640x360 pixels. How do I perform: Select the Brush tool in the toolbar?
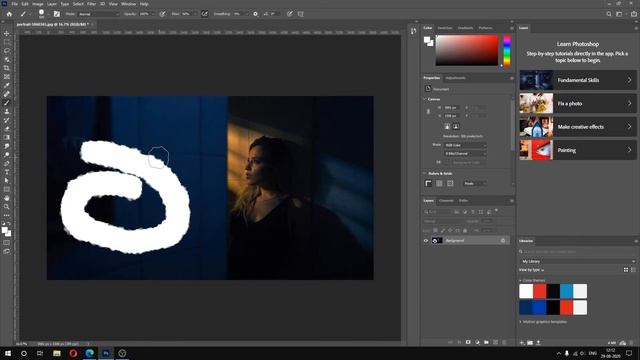[x=7, y=103]
